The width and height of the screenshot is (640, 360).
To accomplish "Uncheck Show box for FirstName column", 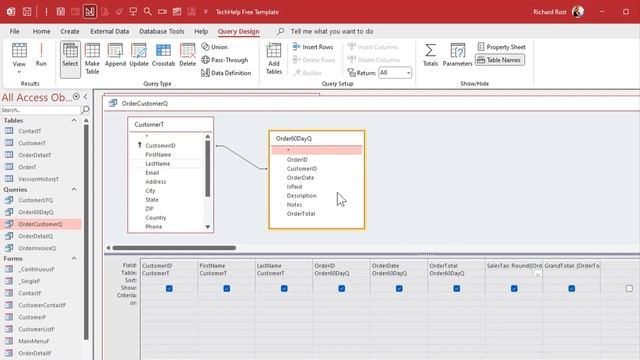I will click(x=227, y=289).
